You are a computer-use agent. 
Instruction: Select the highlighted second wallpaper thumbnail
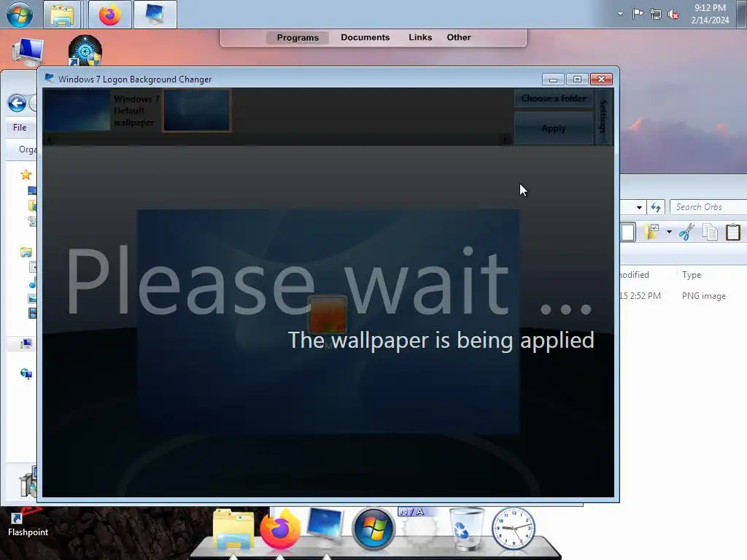[197, 111]
